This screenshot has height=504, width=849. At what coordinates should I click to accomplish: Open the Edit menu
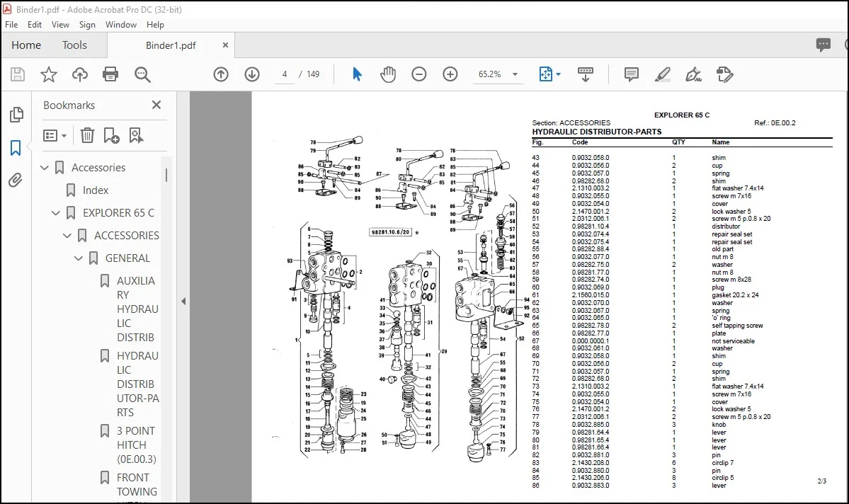coord(35,25)
